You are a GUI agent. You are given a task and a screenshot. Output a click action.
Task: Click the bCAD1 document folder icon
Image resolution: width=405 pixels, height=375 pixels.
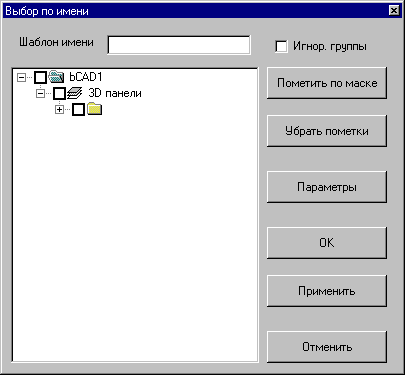coord(56,77)
